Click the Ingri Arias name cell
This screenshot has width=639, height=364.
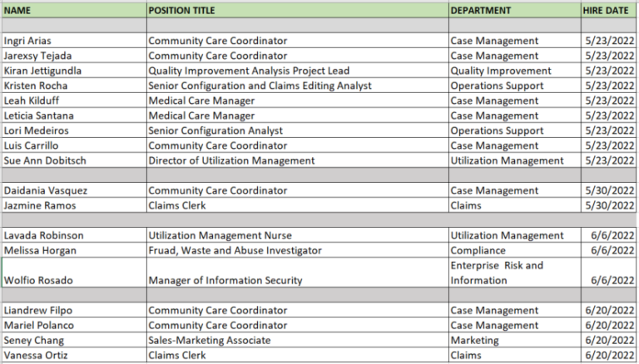coord(74,41)
